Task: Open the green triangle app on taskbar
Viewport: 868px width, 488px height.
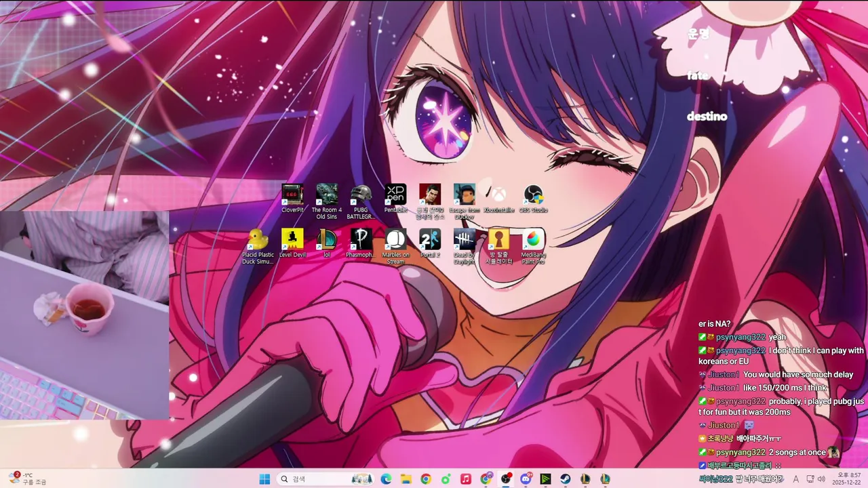Action: point(546,479)
